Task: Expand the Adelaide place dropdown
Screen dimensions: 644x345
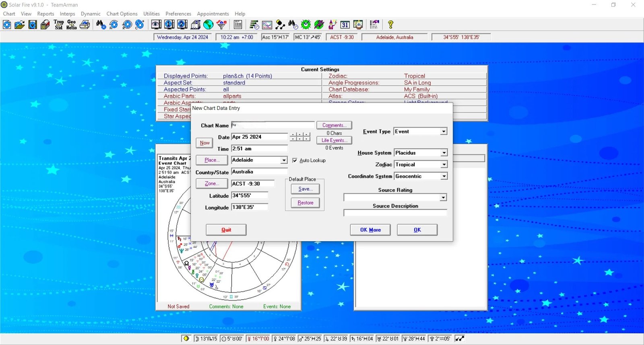Action: (x=284, y=160)
